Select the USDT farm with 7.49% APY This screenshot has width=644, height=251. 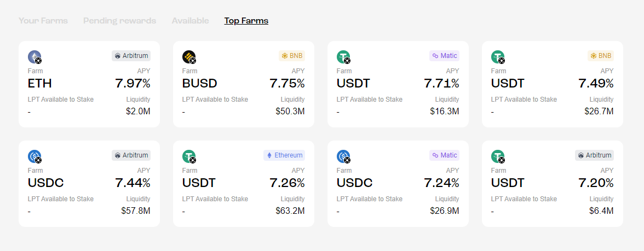pos(552,84)
